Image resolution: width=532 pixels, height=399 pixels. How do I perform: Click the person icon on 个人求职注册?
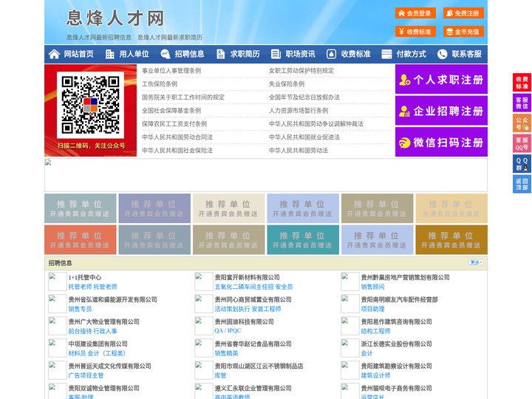[x=405, y=80]
